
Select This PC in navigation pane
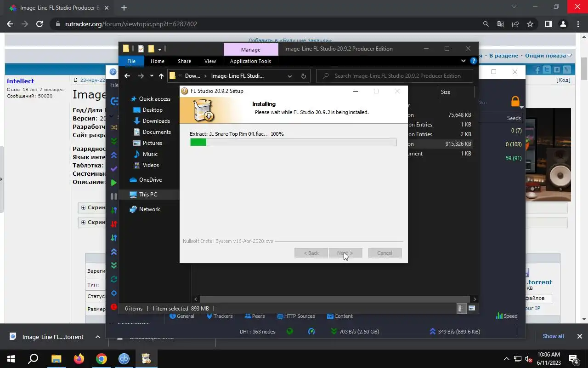148,195
